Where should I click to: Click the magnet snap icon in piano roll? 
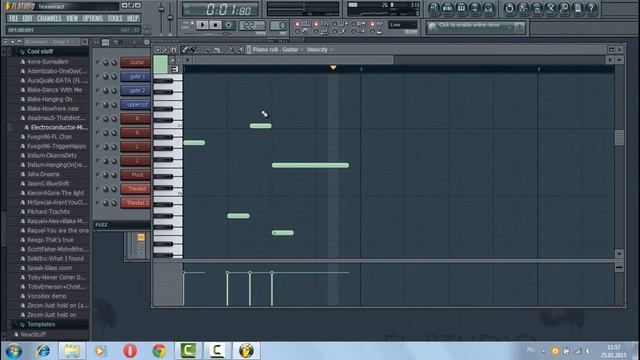click(174, 50)
